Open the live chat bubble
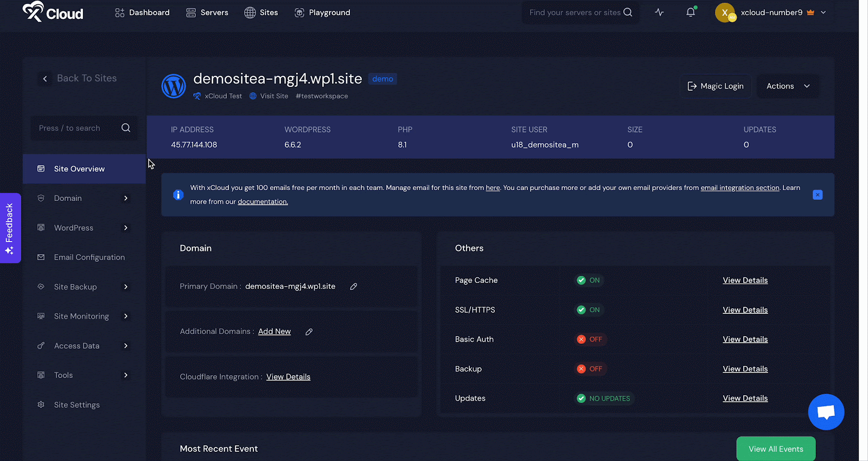 click(826, 412)
